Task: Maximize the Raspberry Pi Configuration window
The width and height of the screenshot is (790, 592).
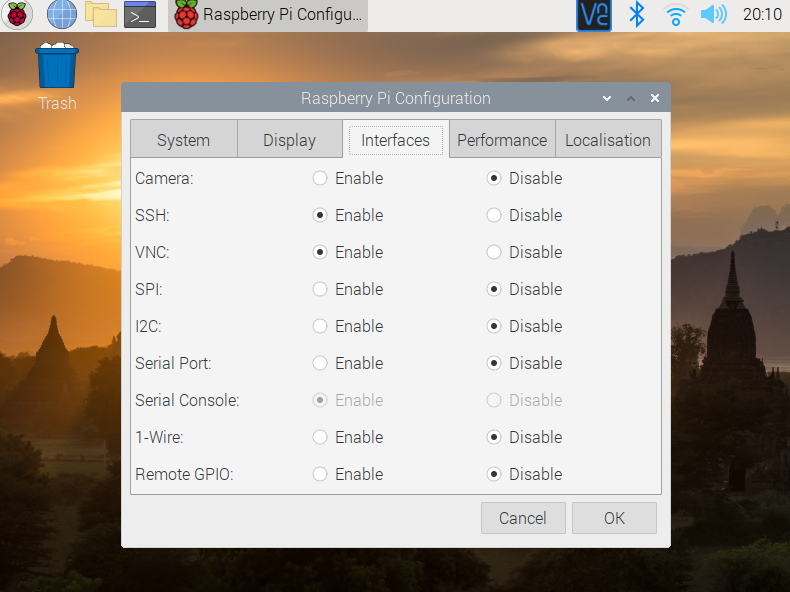Action: 631,98
